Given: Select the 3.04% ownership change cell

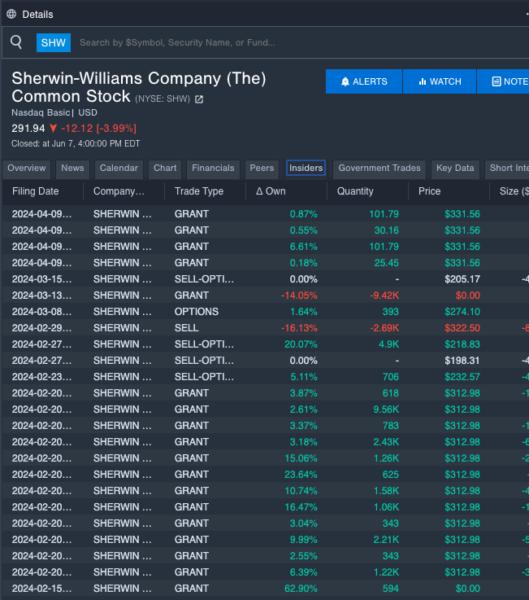Looking at the screenshot, I should tap(303, 523).
